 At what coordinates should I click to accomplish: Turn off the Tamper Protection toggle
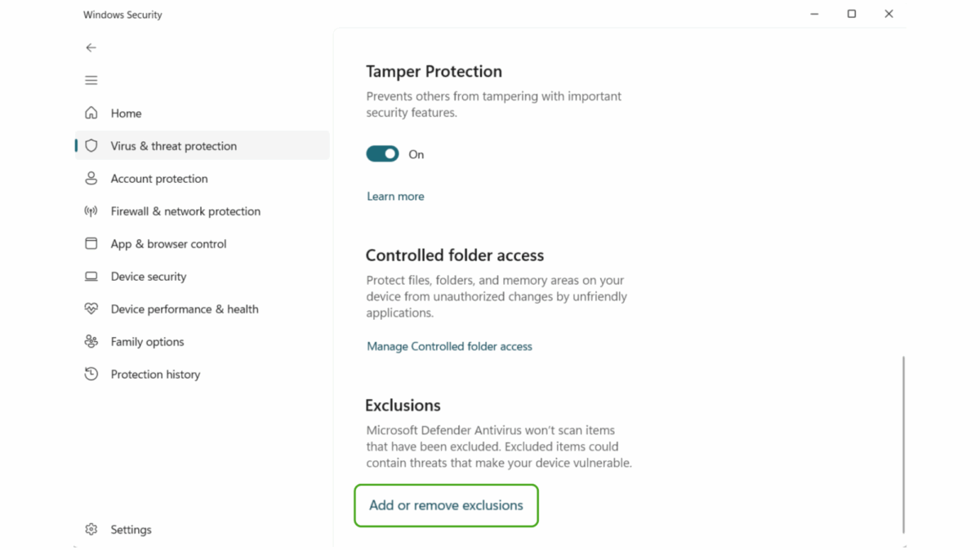[382, 153]
